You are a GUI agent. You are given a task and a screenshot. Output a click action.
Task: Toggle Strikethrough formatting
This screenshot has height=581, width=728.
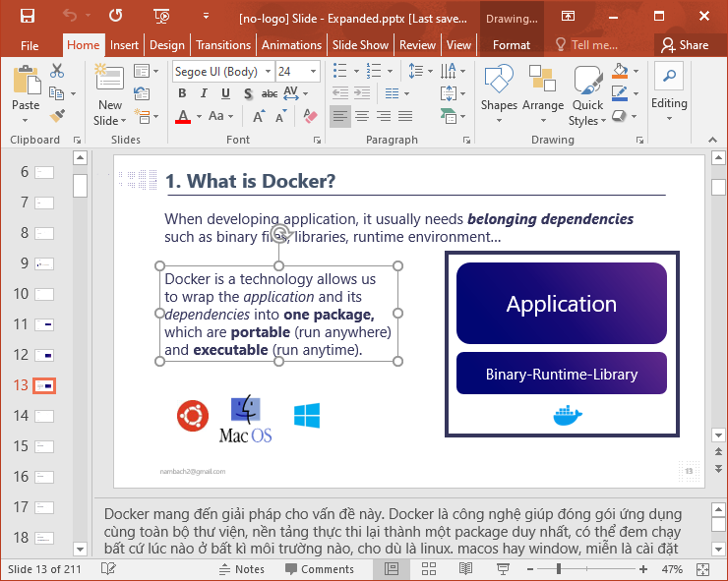pos(270,93)
